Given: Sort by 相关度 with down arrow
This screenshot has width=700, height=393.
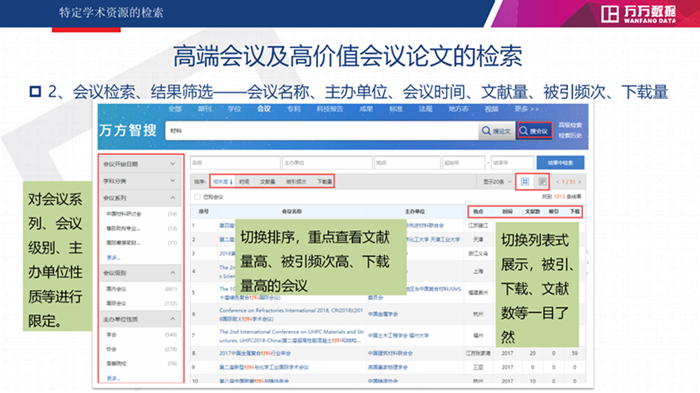Looking at the screenshot, I should [x=222, y=181].
